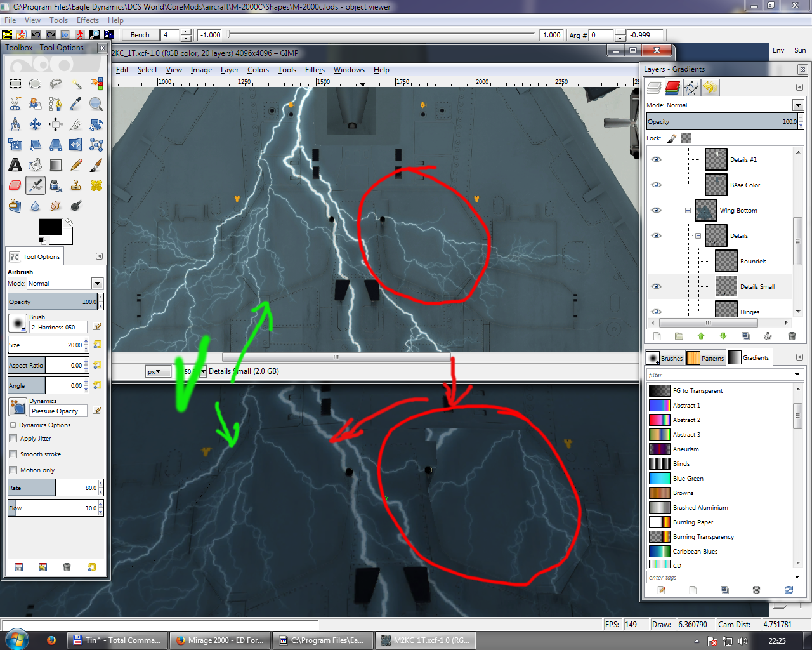Image resolution: width=812 pixels, height=650 pixels.
Task: Enable the Smooth stroke checkbox
Action: click(13, 454)
